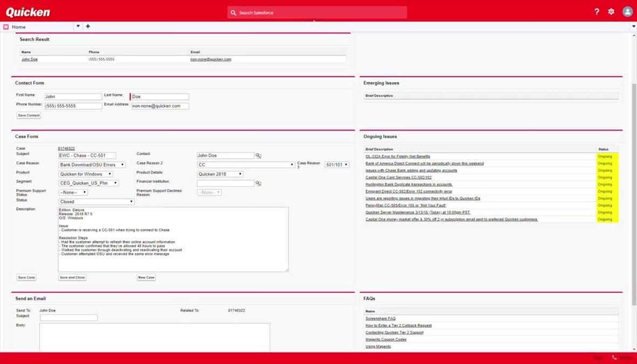Open the tab list arrow beside Home
Viewport: 637px width, 364px height.
[78, 26]
